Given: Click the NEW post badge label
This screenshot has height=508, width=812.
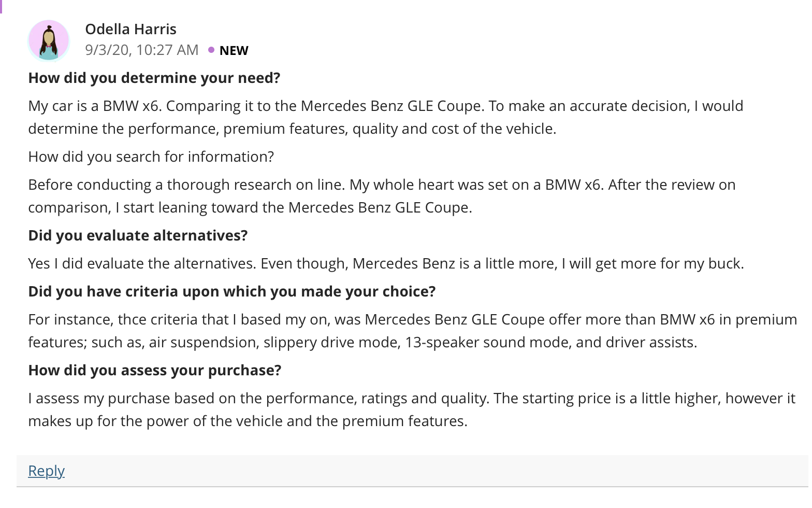Looking at the screenshot, I should tap(234, 50).
